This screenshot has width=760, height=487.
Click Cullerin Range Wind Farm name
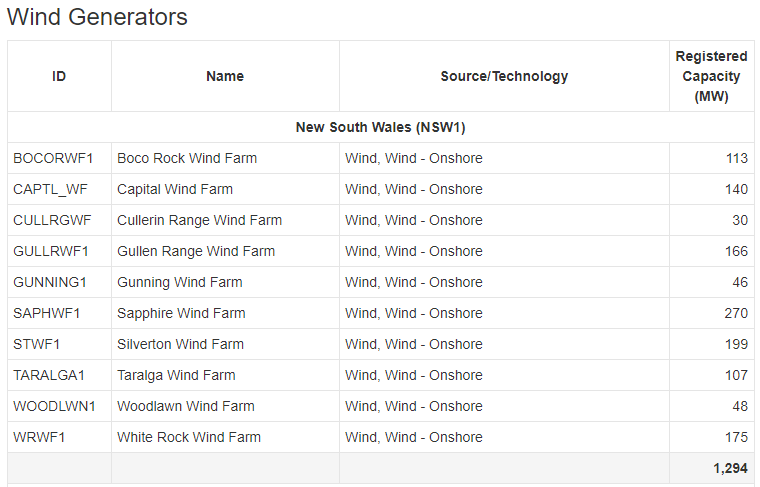[x=199, y=220]
